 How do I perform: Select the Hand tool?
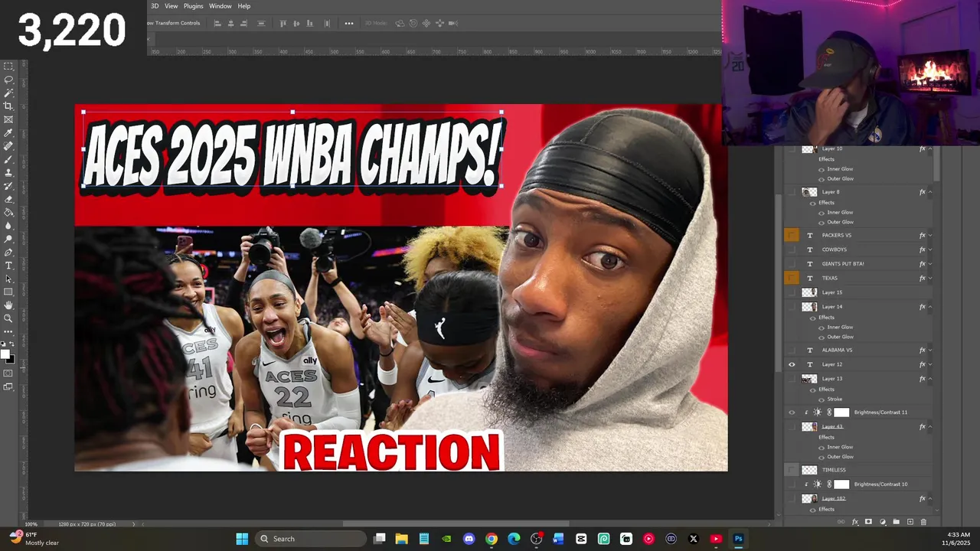click(x=8, y=305)
